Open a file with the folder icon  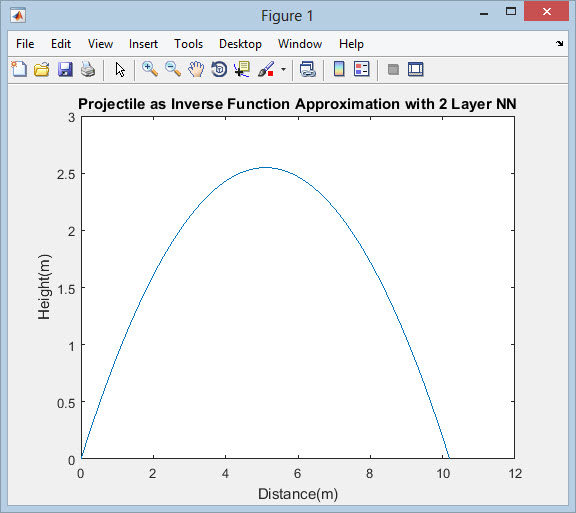pyautogui.click(x=42, y=69)
